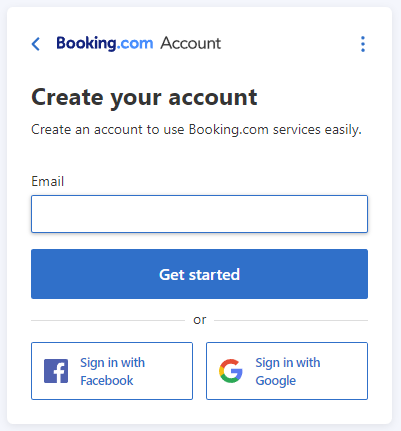The width and height of the screenshot is (401, 431).
Task: Click the Booking.com logo
Action: (105, 43)
